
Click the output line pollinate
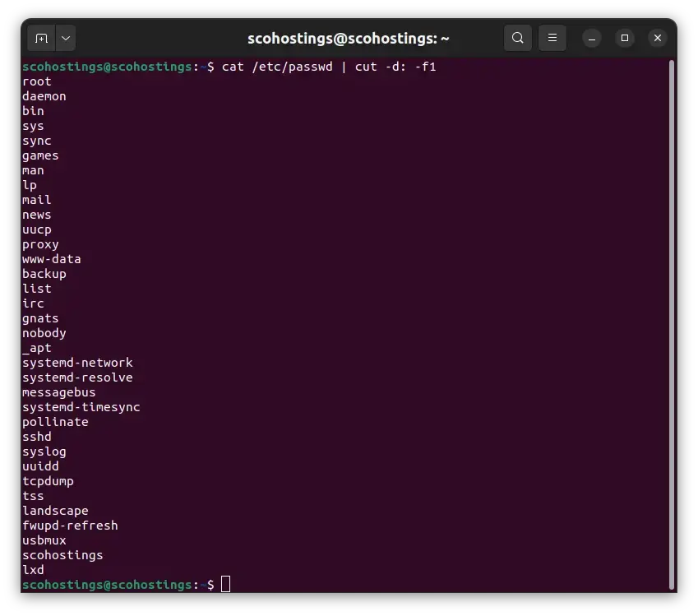click(x=55, y=421)
